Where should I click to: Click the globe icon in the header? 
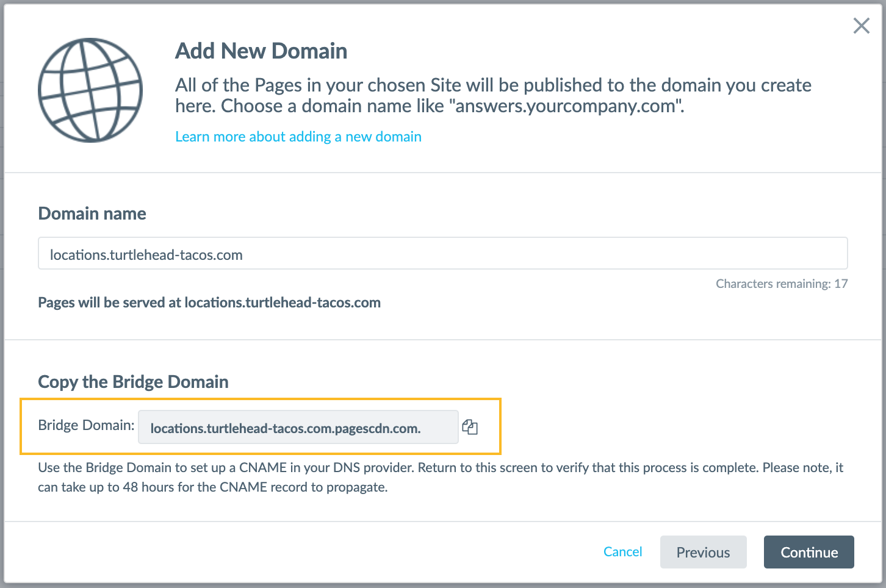(x=90, y=90)
